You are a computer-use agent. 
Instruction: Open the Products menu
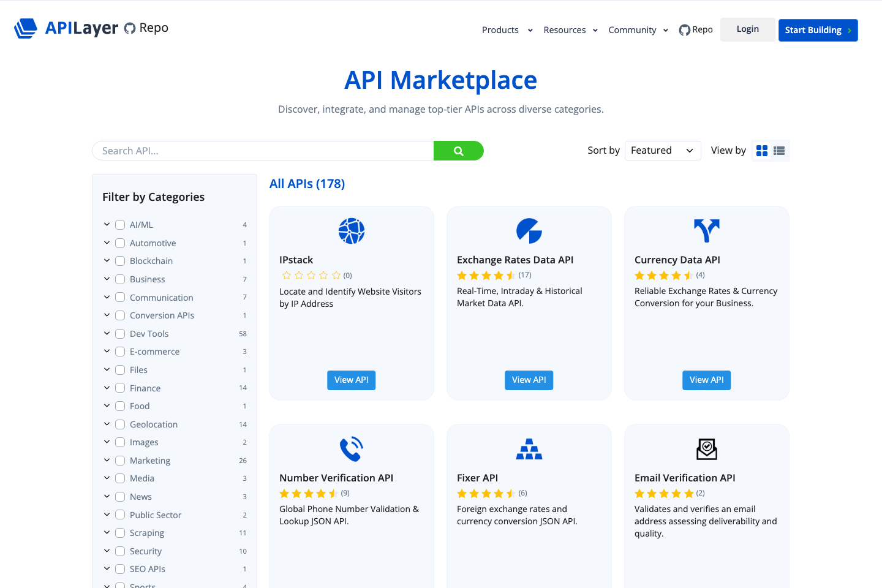pos(500,29)
